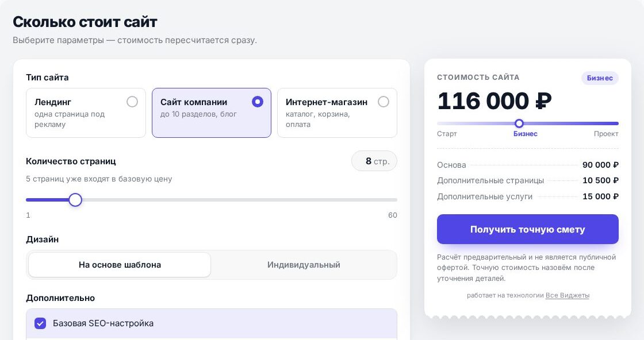Uncheck Базовая SEO-настройка checkbox
The width and height of the screenshot is (644, 340).
[x=40, y=323]
